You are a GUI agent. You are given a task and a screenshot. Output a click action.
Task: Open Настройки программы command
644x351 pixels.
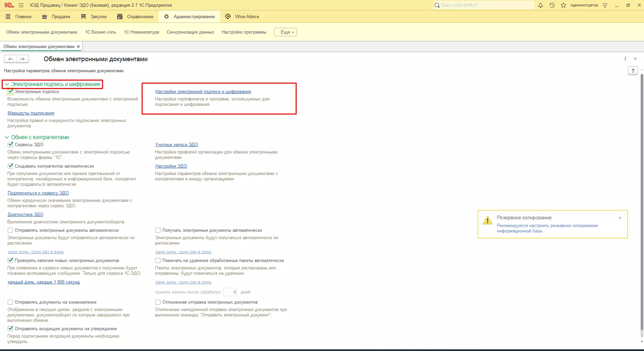(244, 32)
